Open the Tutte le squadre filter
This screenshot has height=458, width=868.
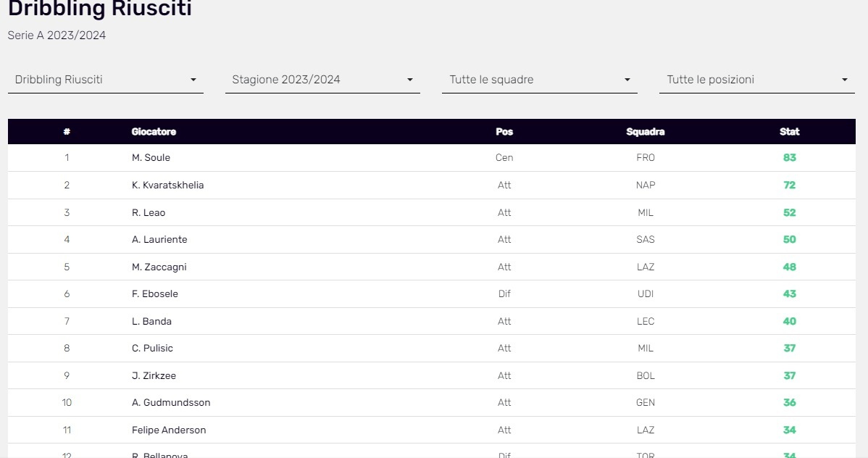(x=539, y=80)
